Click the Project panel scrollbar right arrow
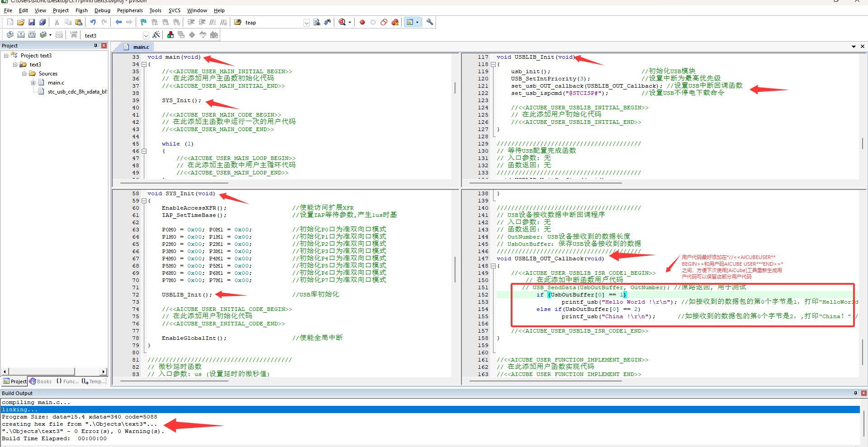 pyautogui.click(x=104, y=372)
